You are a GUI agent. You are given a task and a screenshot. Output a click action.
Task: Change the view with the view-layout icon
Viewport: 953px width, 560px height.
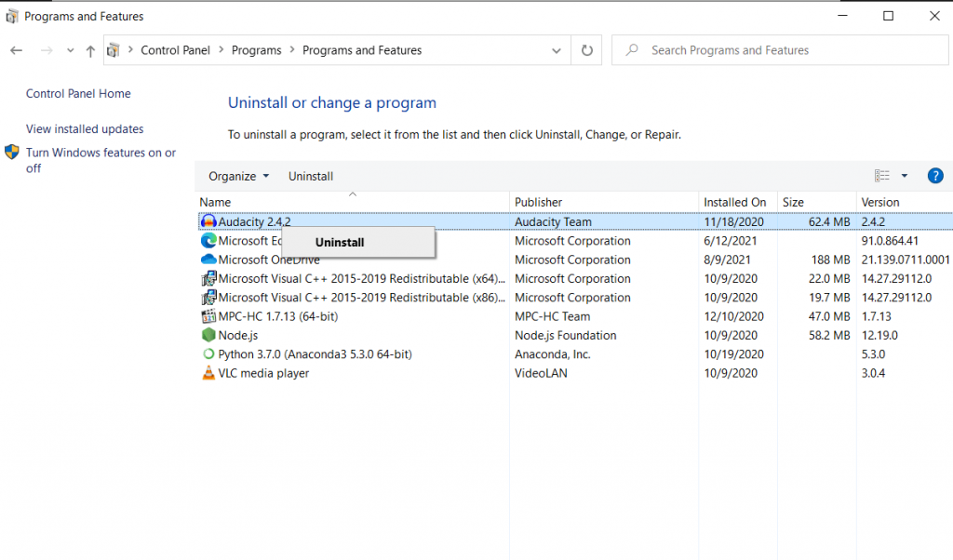tap(882, 176)
